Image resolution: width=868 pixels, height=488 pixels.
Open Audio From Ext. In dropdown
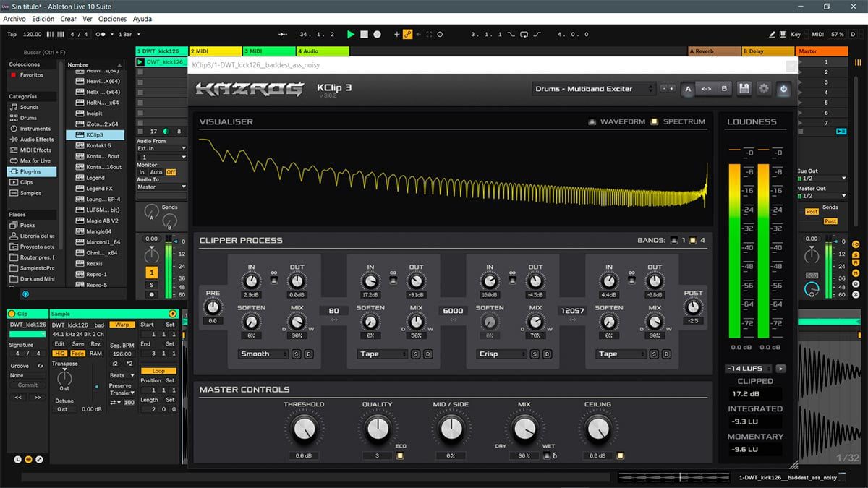click(x=162, y=148)
